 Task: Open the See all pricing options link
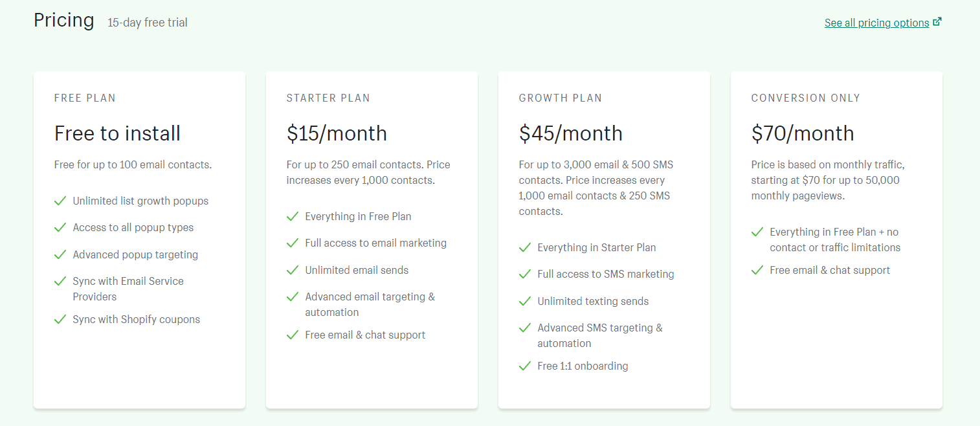876,22
